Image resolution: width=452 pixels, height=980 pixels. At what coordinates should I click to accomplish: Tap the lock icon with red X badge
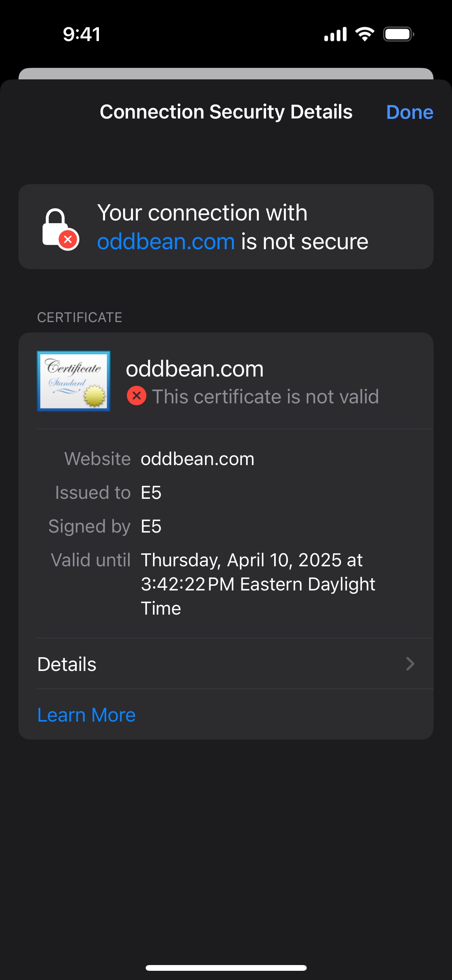coord(60,229)
